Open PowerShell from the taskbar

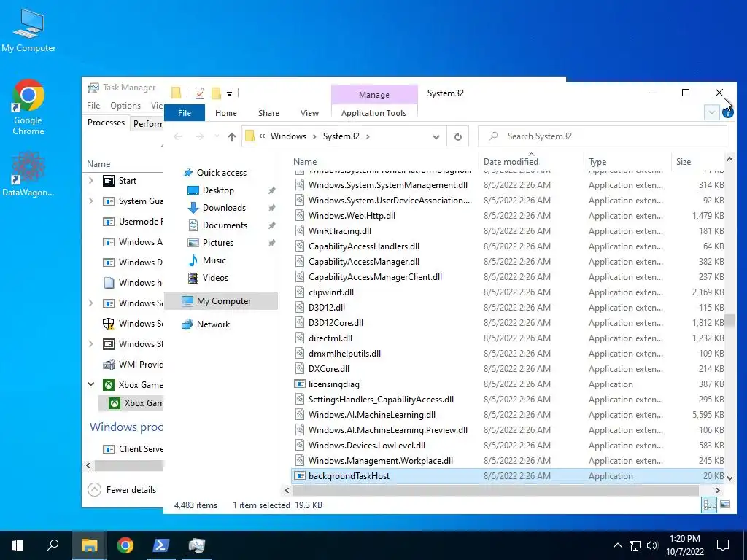coord(160,545)
